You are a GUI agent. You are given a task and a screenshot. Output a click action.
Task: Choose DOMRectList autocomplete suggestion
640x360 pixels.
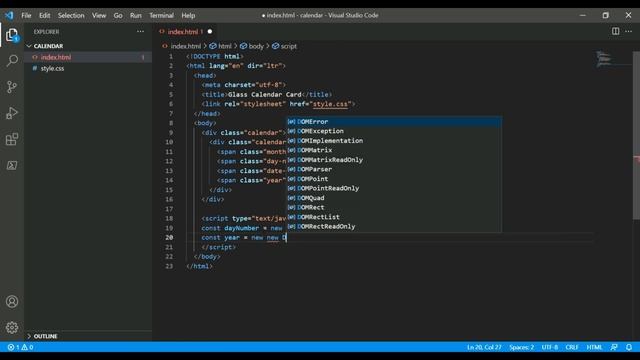coord(394,217)
